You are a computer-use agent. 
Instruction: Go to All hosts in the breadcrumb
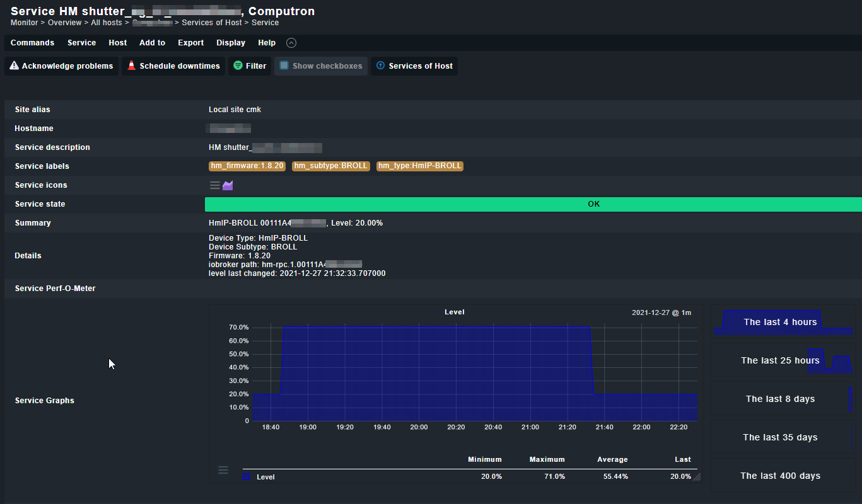click(x=107, y=23)
